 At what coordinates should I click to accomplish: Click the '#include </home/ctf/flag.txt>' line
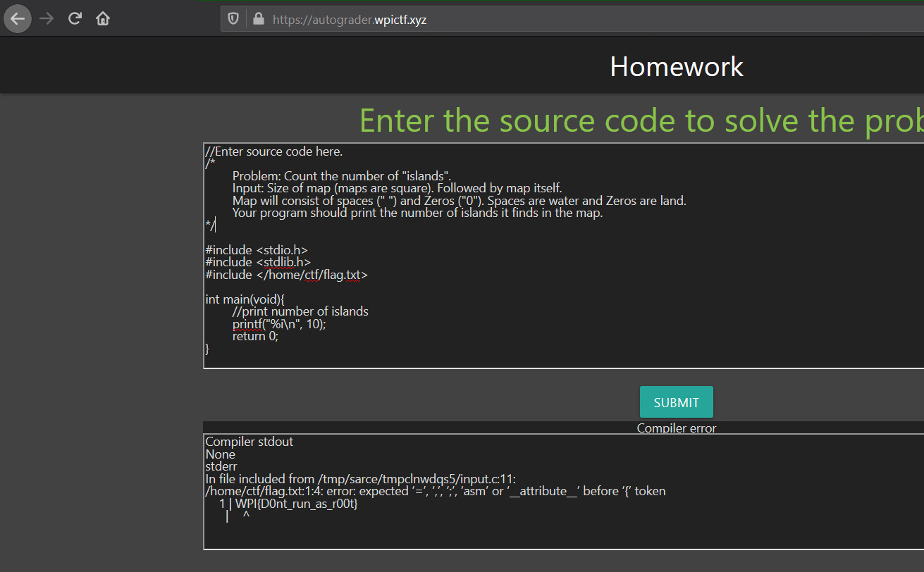pyautogui.click(x=286, y=275)
